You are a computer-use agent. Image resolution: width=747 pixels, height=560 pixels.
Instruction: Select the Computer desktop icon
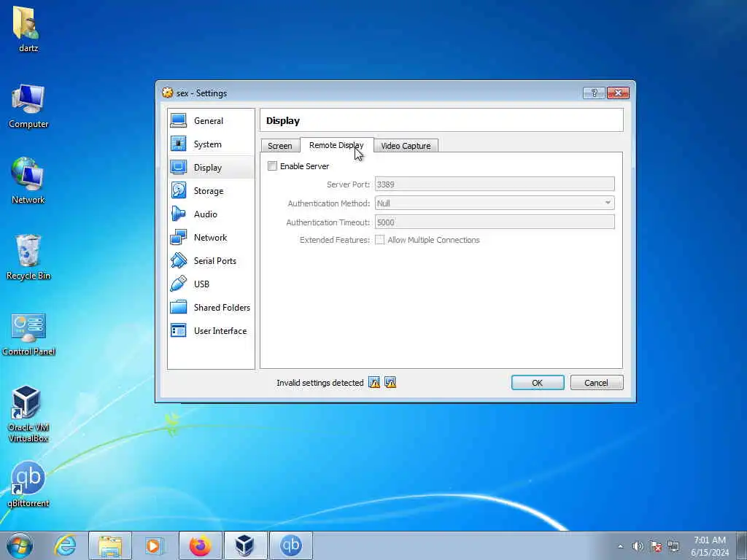click(28, 106)
